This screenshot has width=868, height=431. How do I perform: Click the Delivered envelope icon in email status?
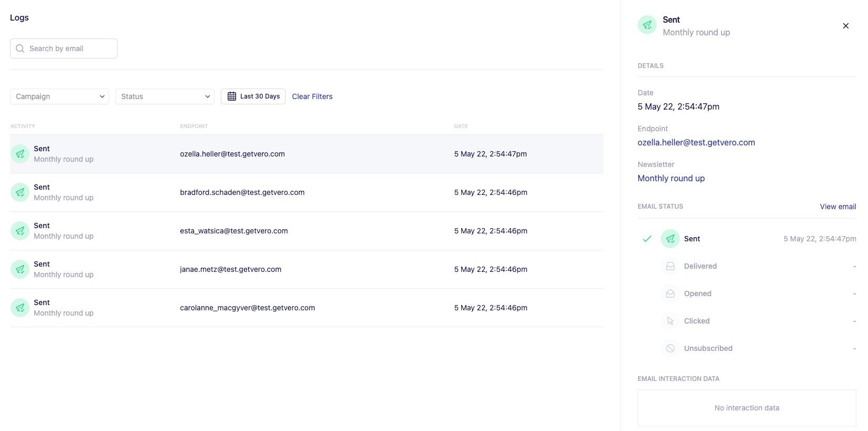pyautogui.click(x=670, y=266)
